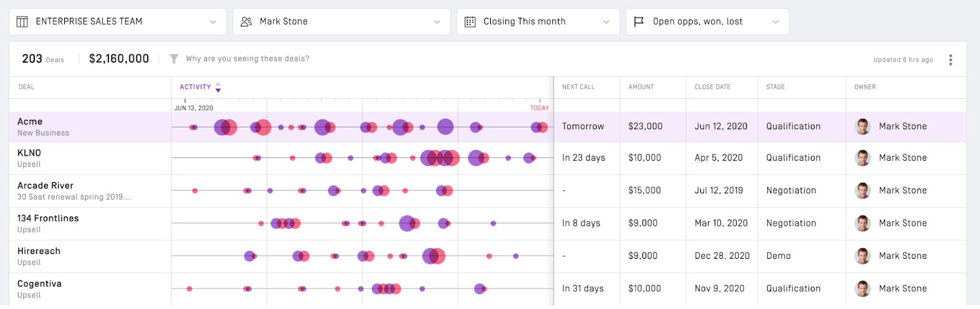Click the flag icon in Open opps filter
This screenshot has height=309, width=980.
click(x=639, y=21)
